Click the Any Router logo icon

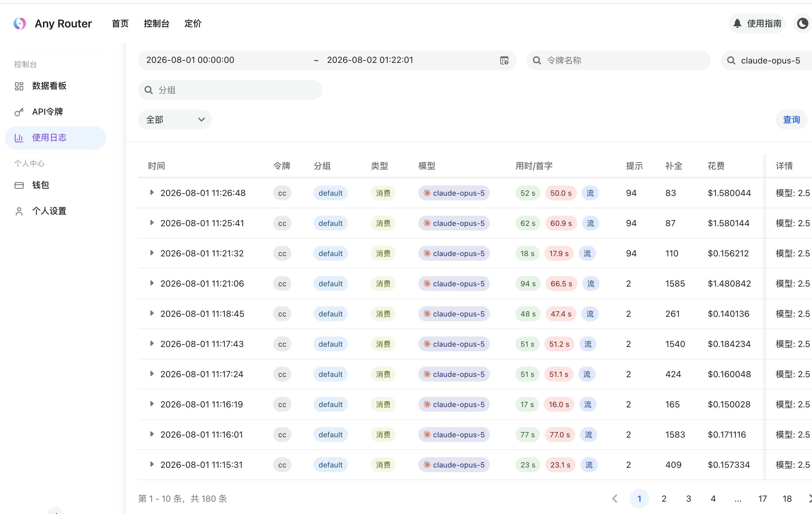click(x=19, y=23)
